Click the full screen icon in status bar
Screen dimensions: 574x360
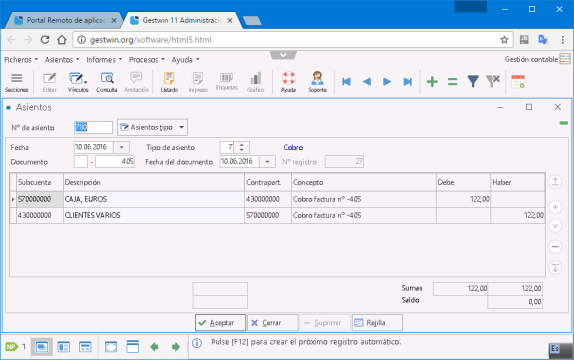click(x=111, y=347)
